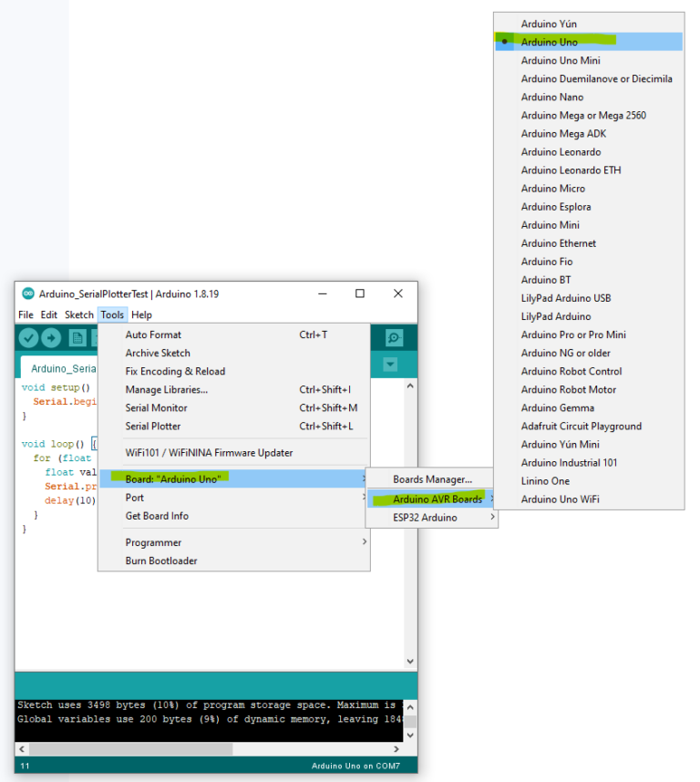Image resolution: width=700 pixels, height=782 pixels.
Task: Select Serial Plotter menu entry
Action: pyautogui.click(x=152, y=426)
